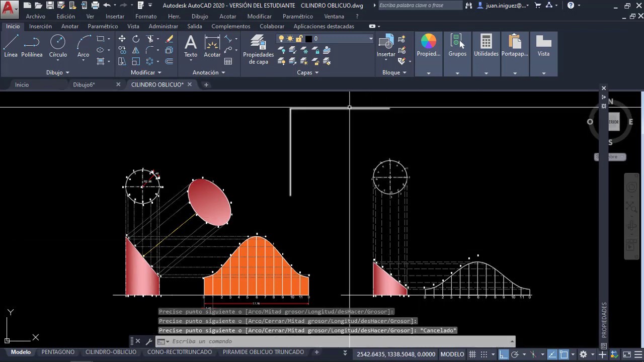Open object snap settings dropdown arrow
Screen dimensions: 644x362
(x=573, y=354)
